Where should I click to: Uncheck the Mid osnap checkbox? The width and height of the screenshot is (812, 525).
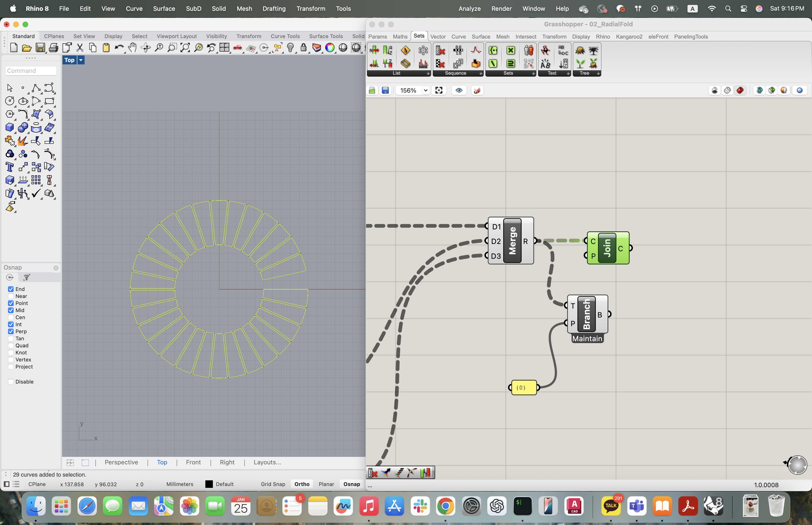(x=11, y=310)
